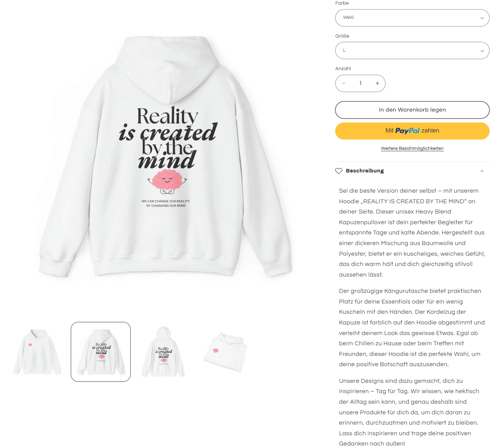This screenshot has height=448, width=497.
Task: Select the quantity input field showing 1
Action: click(x=360, y=83)
